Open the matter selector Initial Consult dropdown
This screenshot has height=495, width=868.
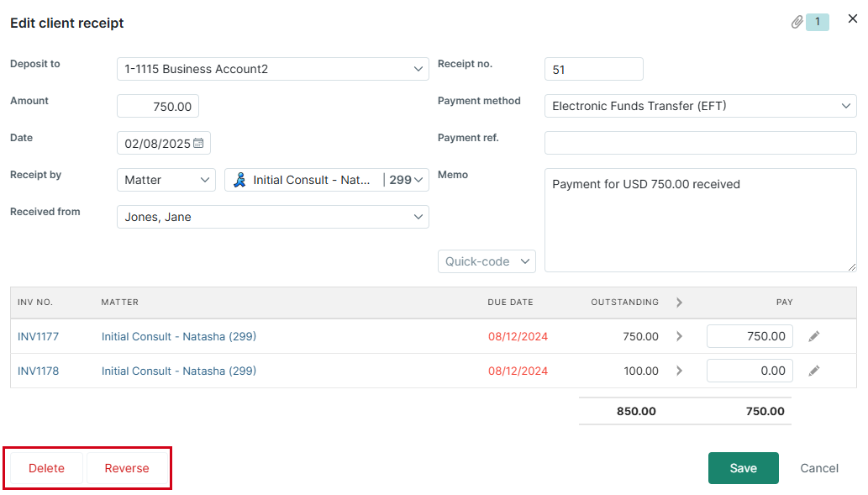[327, 180]
